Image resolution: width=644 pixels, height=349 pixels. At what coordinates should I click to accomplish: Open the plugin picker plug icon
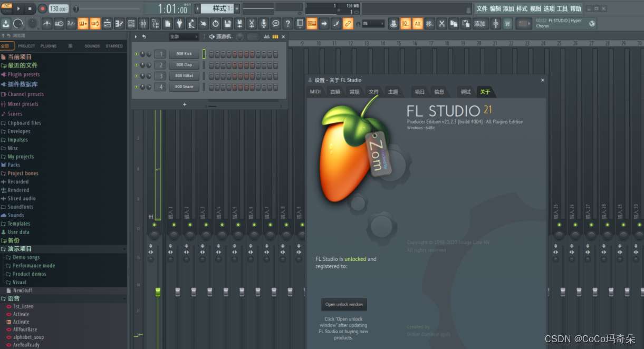coord(179,24)
